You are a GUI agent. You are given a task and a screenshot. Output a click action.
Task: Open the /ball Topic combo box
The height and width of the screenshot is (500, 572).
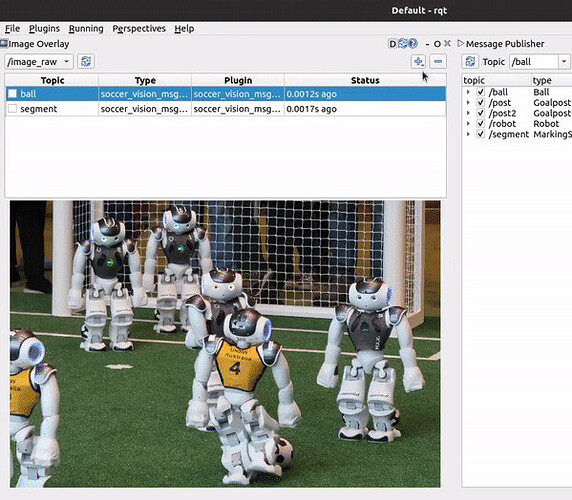tap(540, 62)
